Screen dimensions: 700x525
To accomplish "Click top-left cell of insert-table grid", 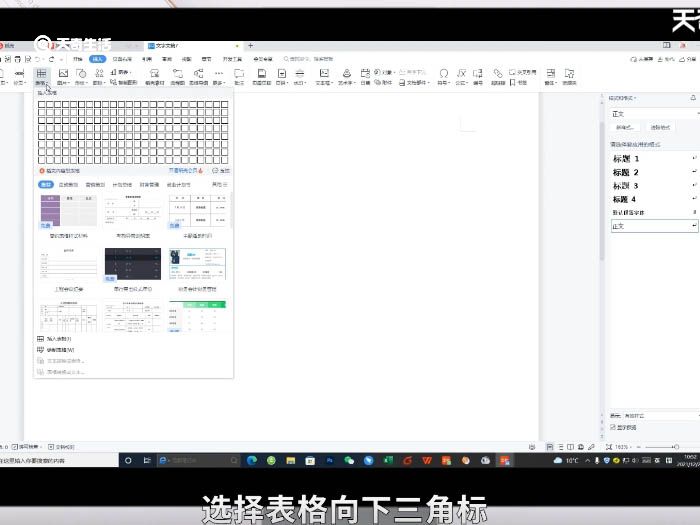I will click(x=42, y=104).
